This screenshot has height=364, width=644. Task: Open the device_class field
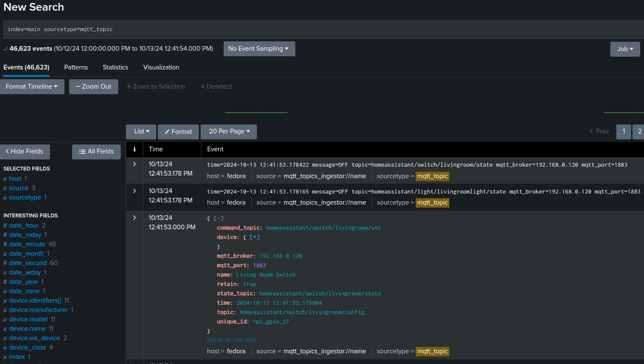27,347
